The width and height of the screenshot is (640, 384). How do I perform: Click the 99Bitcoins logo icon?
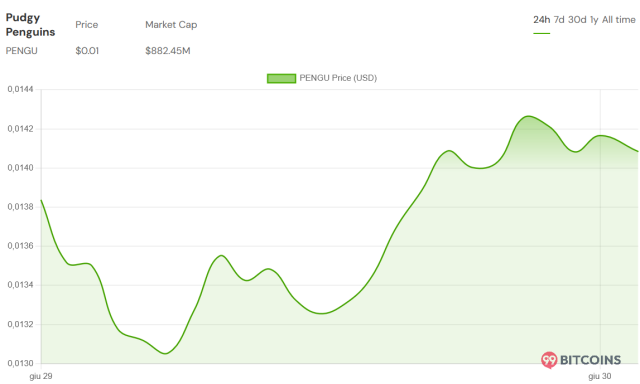click(x=549, y=360)
